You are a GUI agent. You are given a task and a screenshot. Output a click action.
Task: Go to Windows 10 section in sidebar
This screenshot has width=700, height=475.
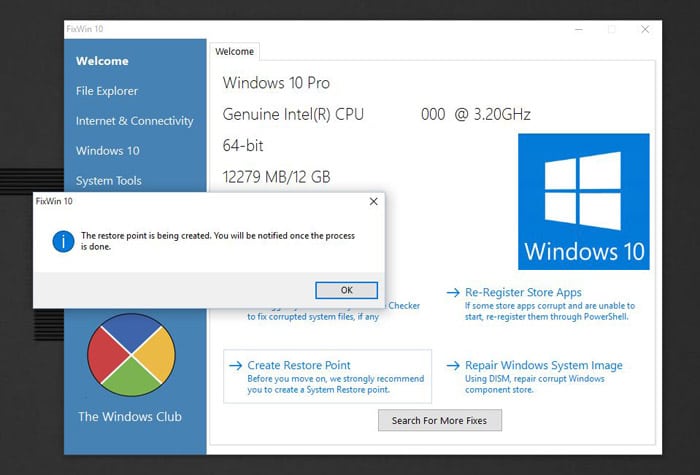(108, 151)
